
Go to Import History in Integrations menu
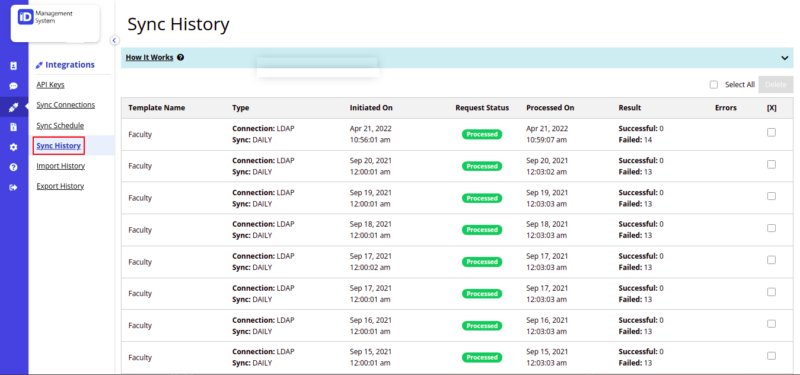click(x=61, y=166)
